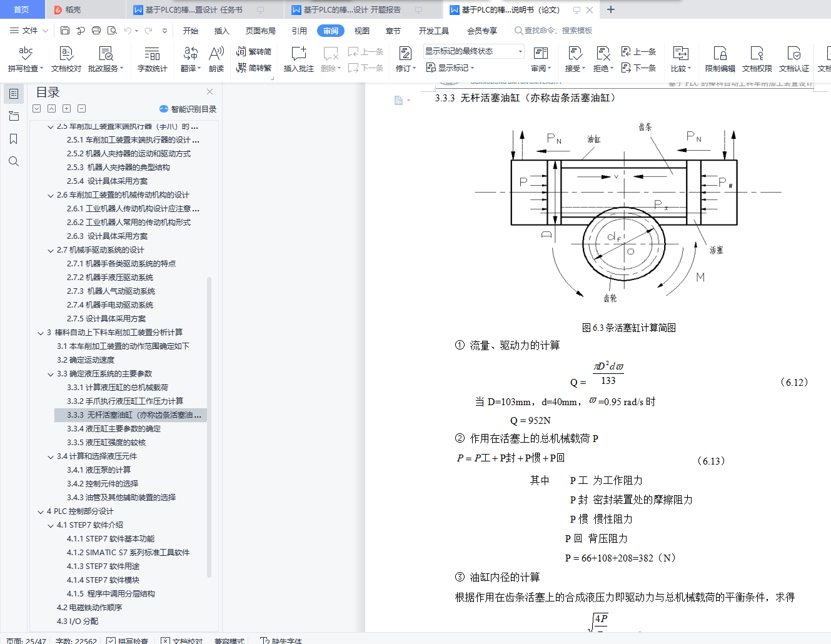Open the 审阅 review pane button
Viewport: 831px width, 644px height.
coord(541,59)
